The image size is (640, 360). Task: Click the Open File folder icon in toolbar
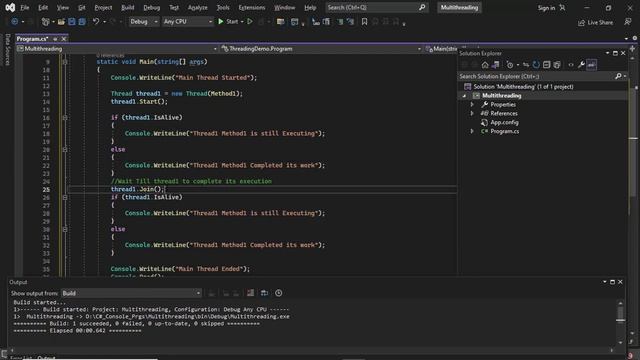[x=61, y=22]
